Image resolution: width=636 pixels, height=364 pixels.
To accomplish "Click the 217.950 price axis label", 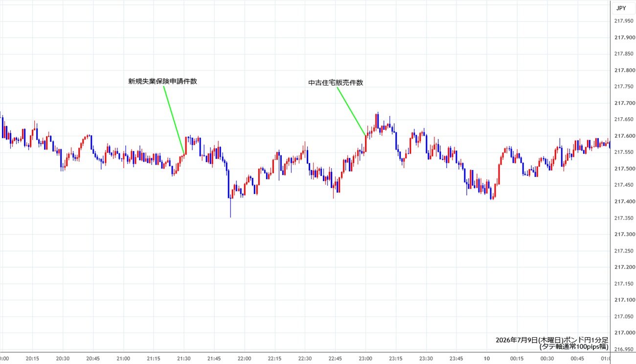I will [624, 21].
